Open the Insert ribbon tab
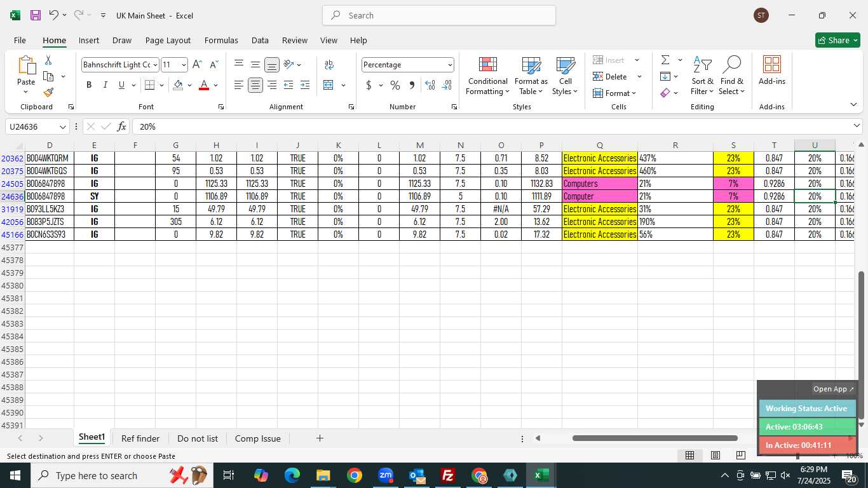Image resolution: width=868 pixels, height=488 pixels. pyautogui.click(x=89, y=40)
